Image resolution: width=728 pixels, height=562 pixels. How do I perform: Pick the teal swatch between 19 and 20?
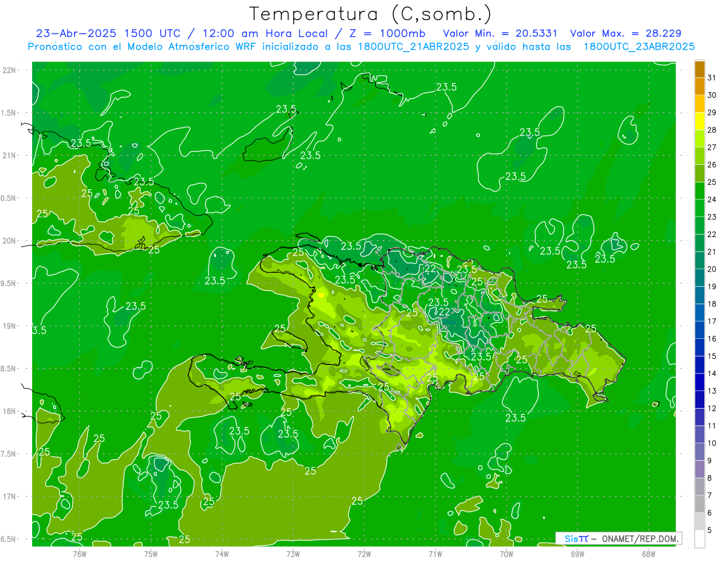(x=699, y=278)
